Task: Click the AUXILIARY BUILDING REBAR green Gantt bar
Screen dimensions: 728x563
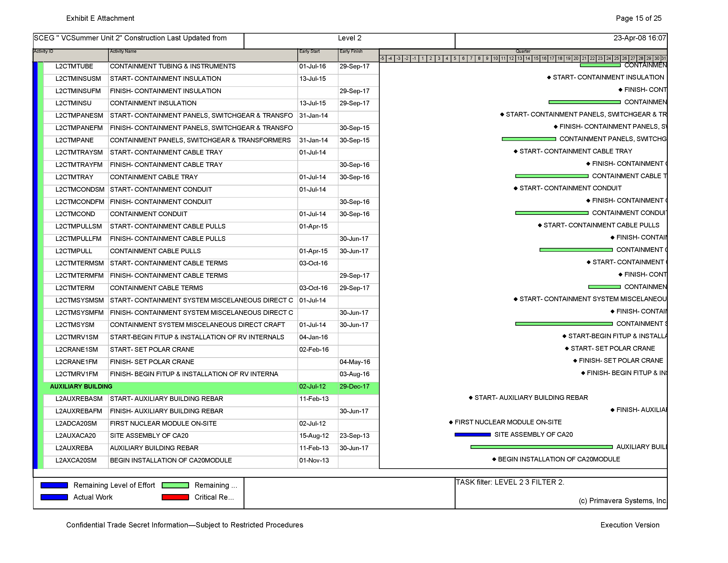Action: tap(541, 447)
